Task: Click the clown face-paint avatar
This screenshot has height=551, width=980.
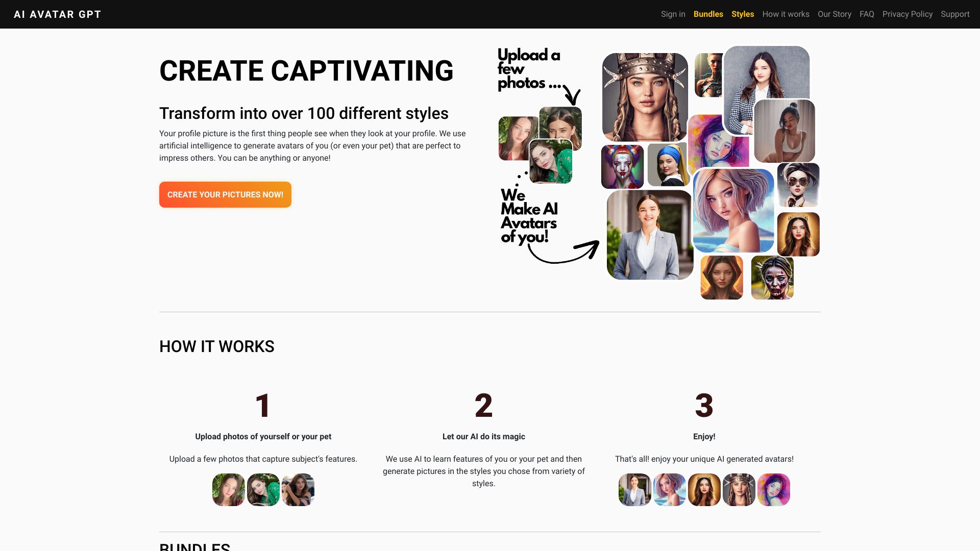Action: coord(622,166)
